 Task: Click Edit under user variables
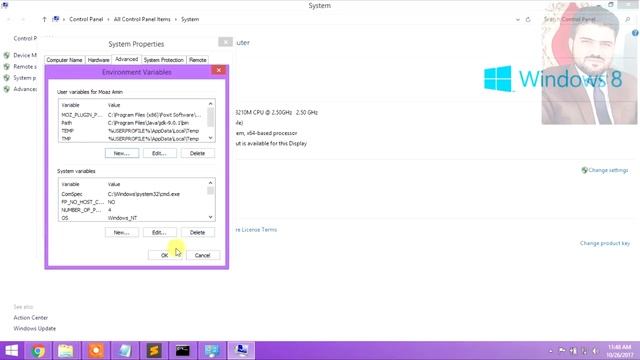[x=160, y=153]
